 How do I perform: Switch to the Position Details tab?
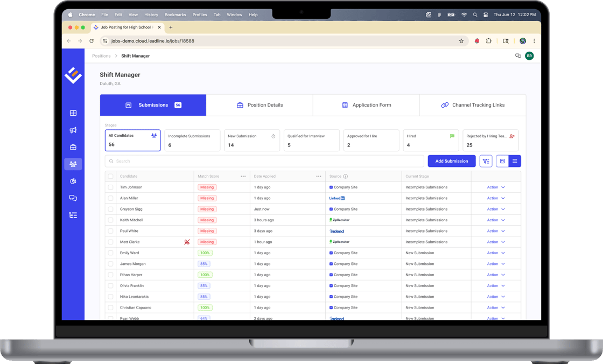(260, 105)
